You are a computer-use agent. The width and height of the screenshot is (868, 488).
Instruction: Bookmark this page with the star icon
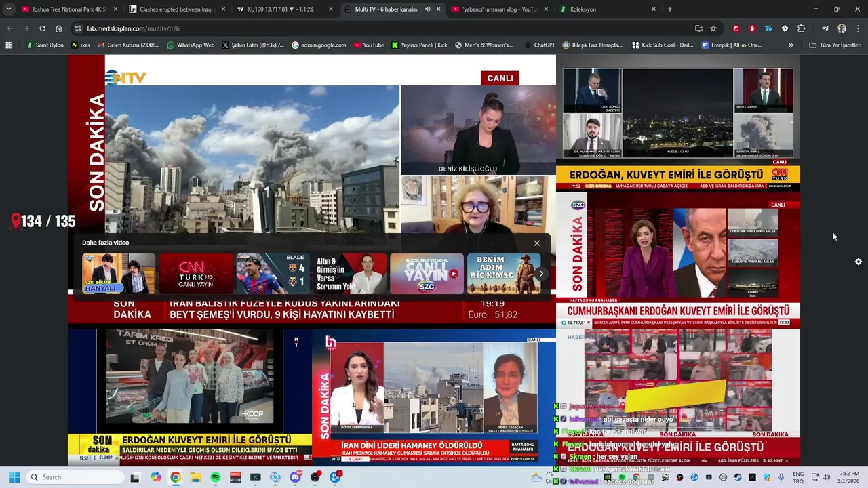pos(713,28)
